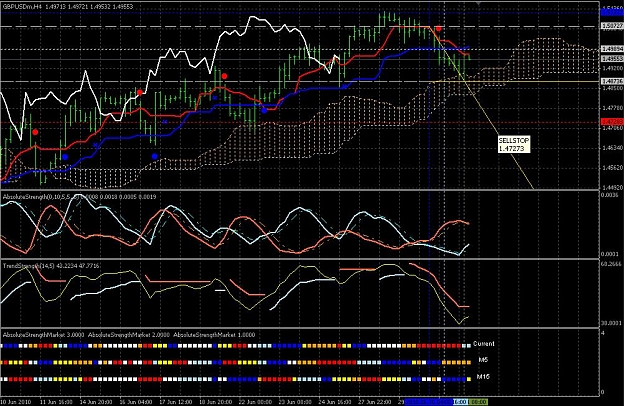This screenshot has height=406, width=625.
Task: Click the 68.2666 TrendStrength scale value
Action: tap(612, 264)
